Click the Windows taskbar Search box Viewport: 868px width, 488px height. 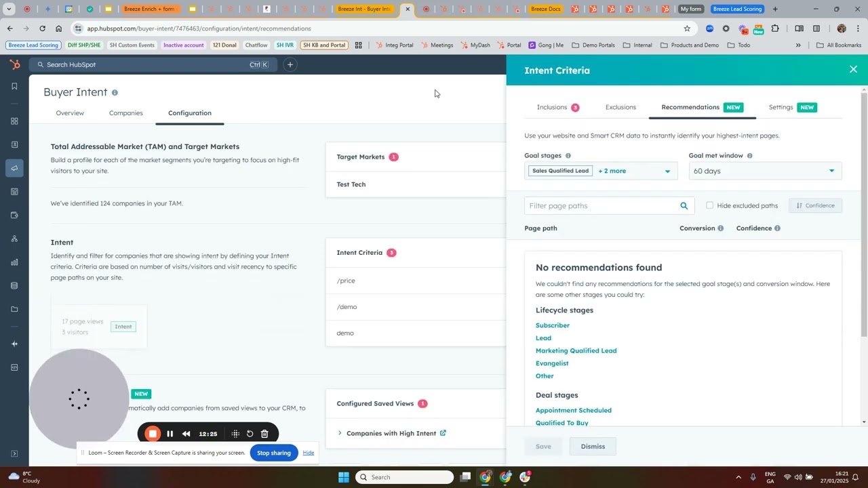click(x=405, y=477)
